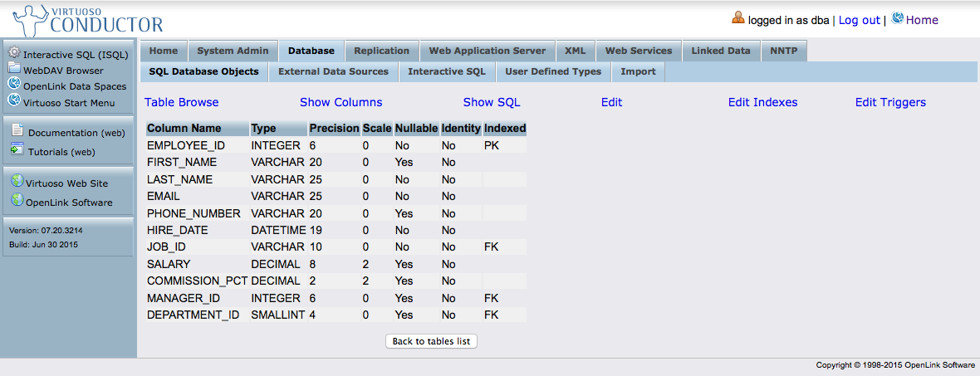The image size is (980, 376).
Task: Open the System Admin tab
Action: click(x=233, y=51)
